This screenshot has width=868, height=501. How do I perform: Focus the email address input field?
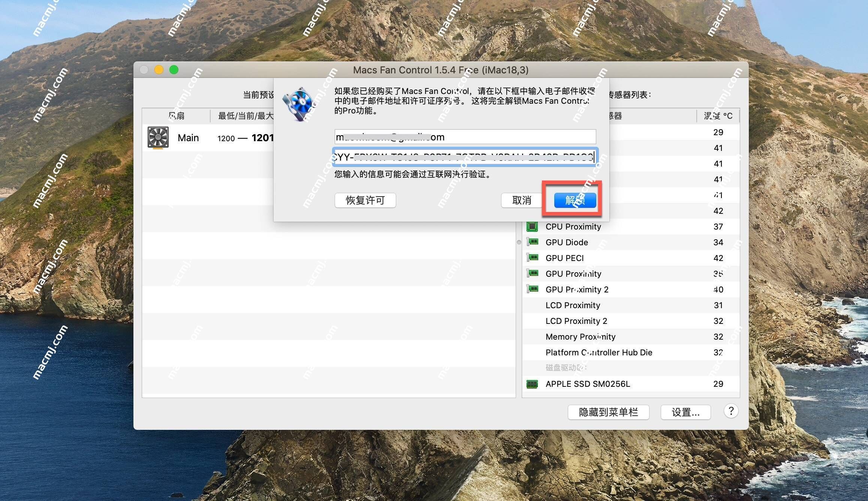465,137
